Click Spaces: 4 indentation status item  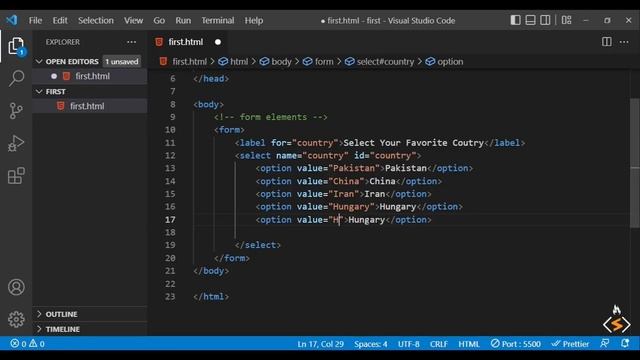pyautogui.click(x=371, y=344)
